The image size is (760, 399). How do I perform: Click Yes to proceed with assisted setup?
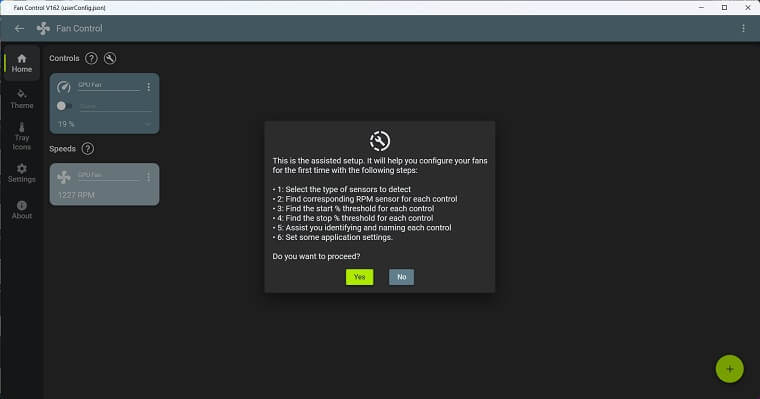pyautogui.click(x=359, y=277)
